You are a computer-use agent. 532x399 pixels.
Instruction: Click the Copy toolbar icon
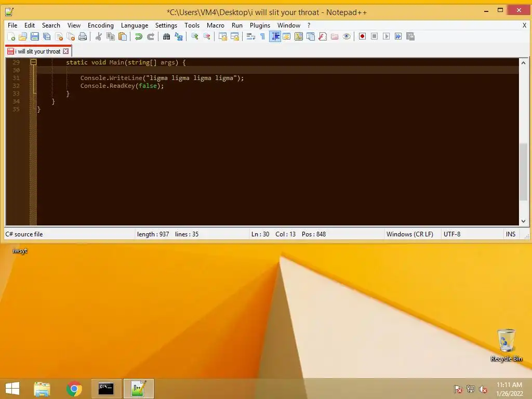111,36
